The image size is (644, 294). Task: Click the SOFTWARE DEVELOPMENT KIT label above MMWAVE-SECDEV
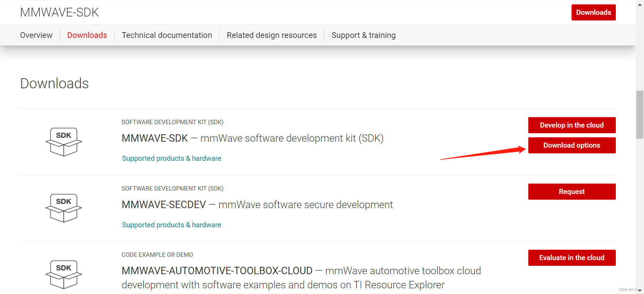(172, 189)
